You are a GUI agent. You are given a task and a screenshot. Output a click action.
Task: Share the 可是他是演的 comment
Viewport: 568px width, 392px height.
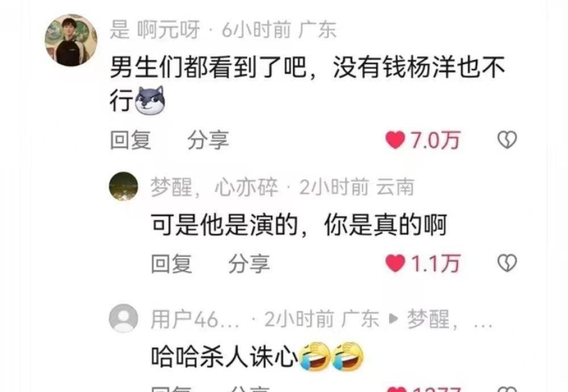click(x=249, y=263)
